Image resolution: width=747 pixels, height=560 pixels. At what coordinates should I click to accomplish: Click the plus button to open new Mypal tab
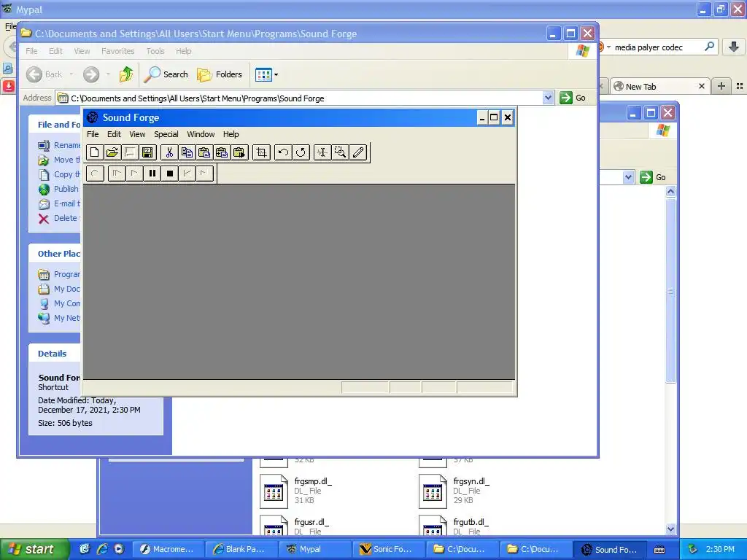tap(721, 86)
